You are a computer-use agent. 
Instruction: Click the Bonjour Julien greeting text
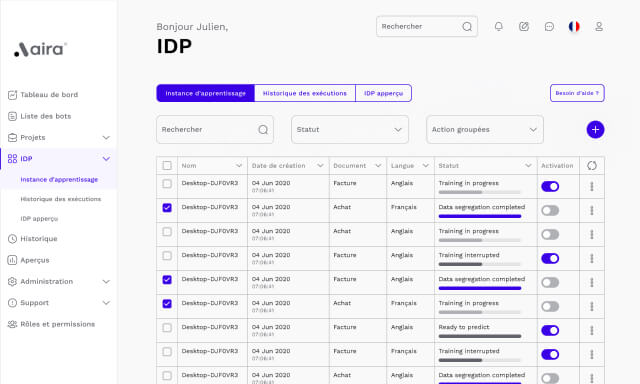(x=192, y=27)
